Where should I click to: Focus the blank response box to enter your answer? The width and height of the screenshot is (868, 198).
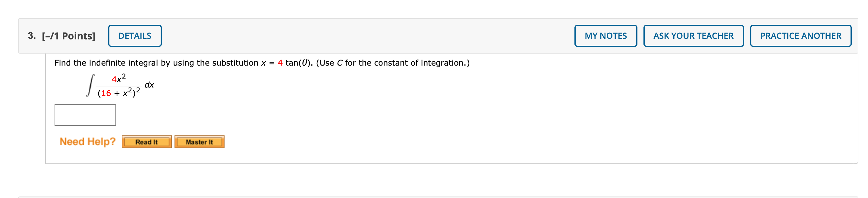coord(85,115)
